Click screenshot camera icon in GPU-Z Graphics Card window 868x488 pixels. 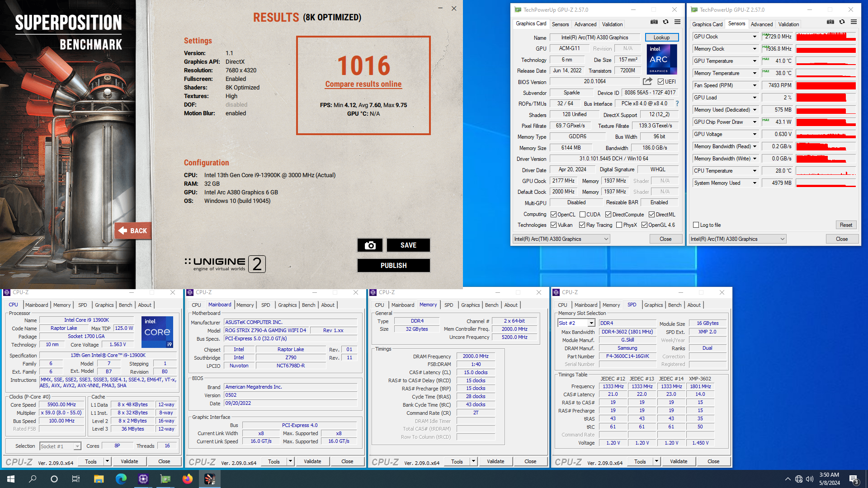point(654,22)
